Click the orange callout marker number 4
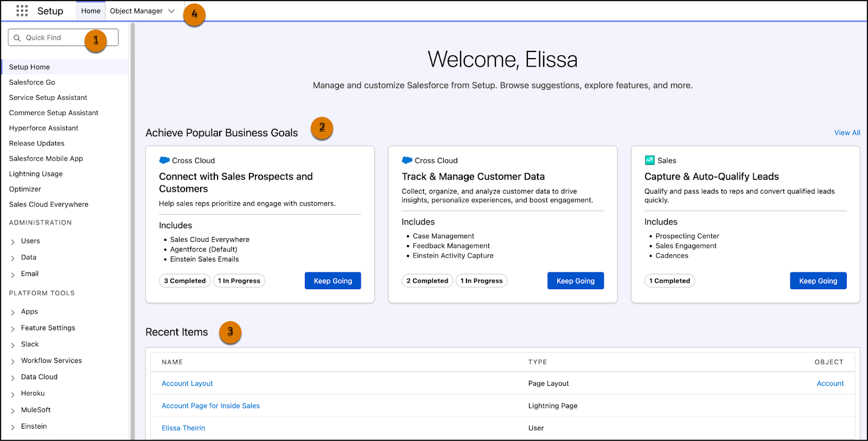868x441 pixels. 194,15
